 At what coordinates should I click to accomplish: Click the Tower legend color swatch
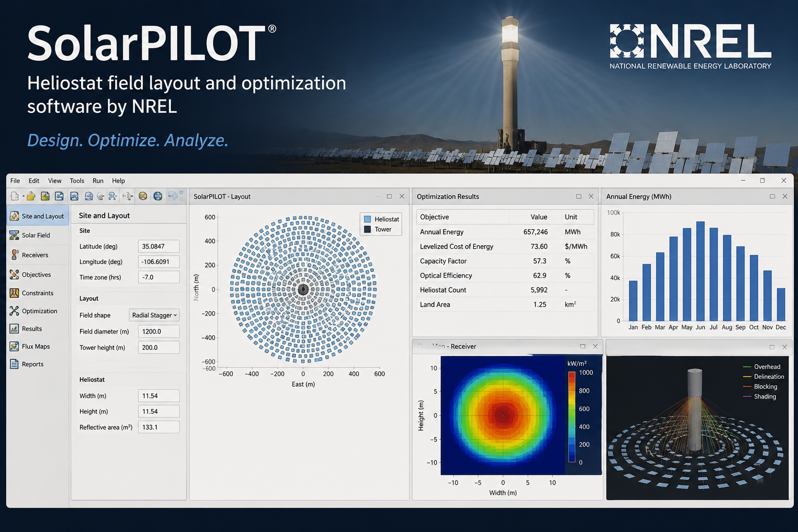[x=367, y=229]
